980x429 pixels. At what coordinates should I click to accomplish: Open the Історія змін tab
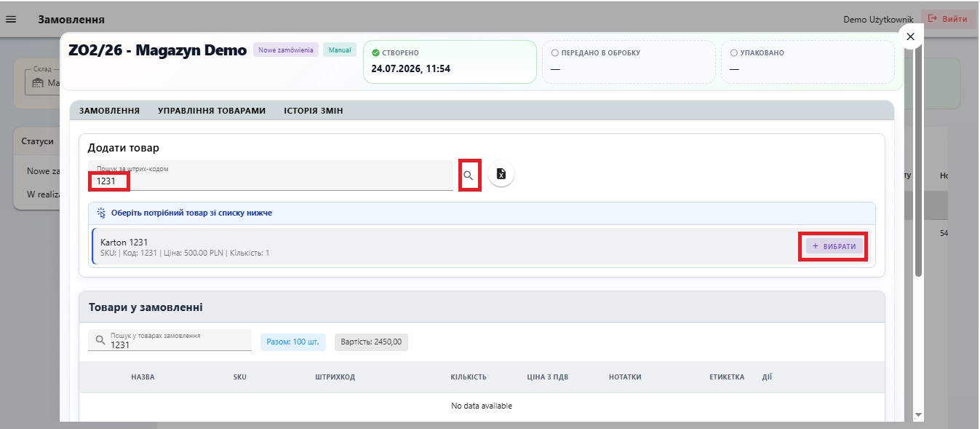tap(314, 111)
